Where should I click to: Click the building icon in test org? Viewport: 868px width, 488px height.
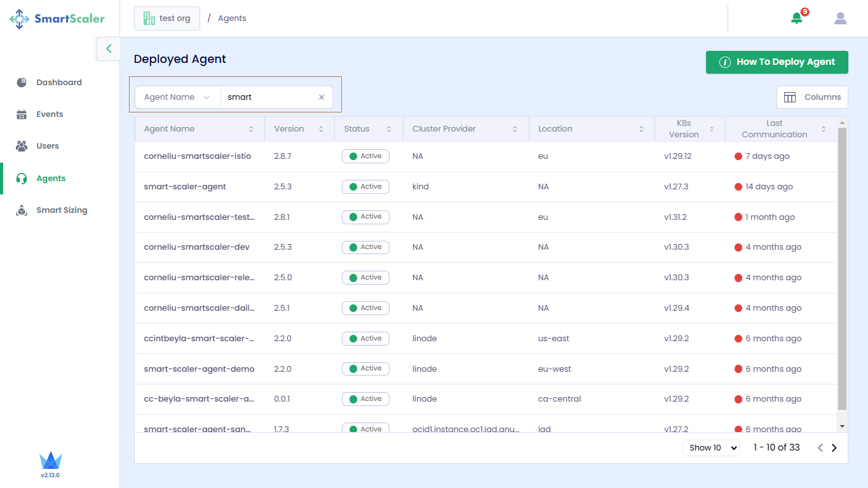(x=149, y=18)
